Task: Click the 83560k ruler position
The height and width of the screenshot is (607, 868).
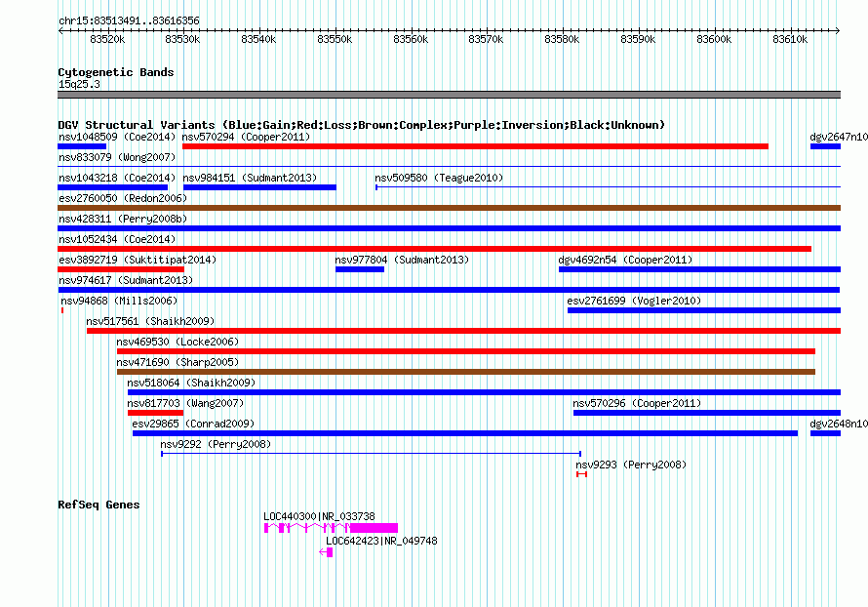Action: click(x=411, y=39)
